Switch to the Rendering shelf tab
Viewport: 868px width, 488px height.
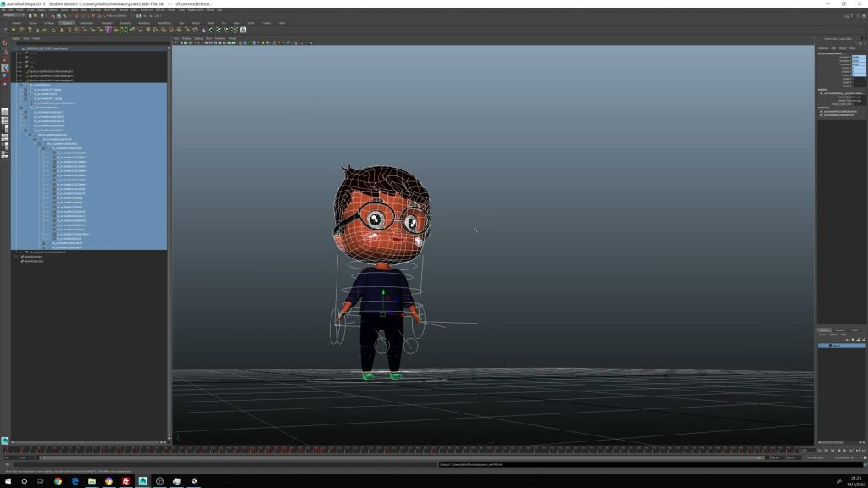click(x=144, y=23)
